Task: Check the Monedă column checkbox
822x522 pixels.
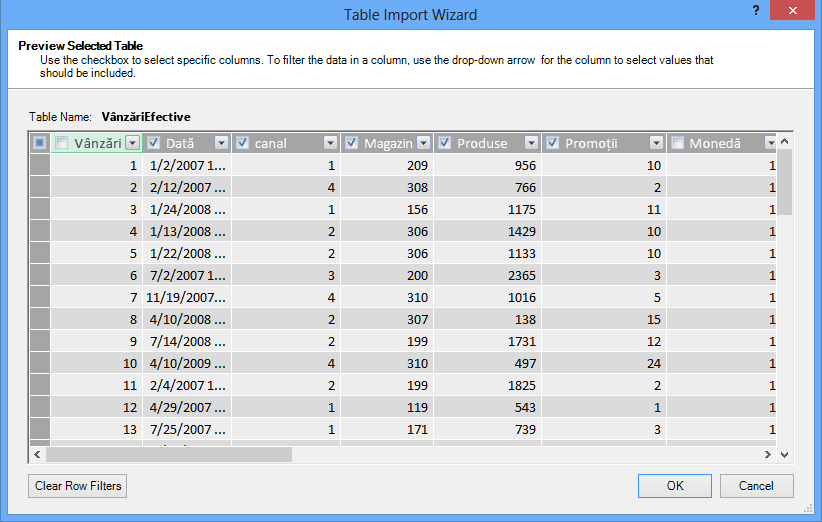Action: click(x=677, y=143)
